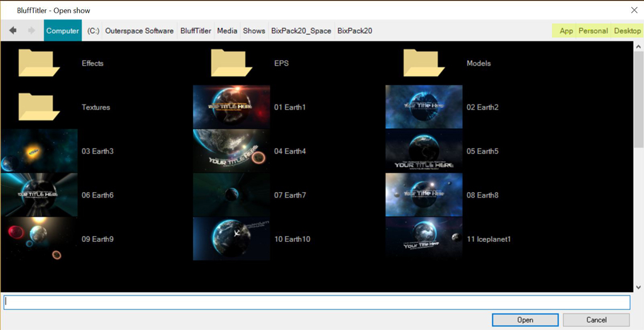Select the 01 Earth1 show thumbnail
The height and width of the screenshot is (330, 644).
[231, 107]
